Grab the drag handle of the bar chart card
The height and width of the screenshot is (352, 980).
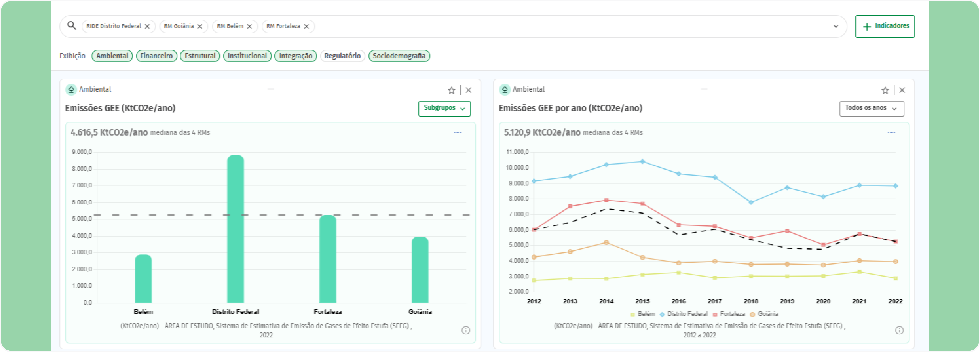(270, 89)
